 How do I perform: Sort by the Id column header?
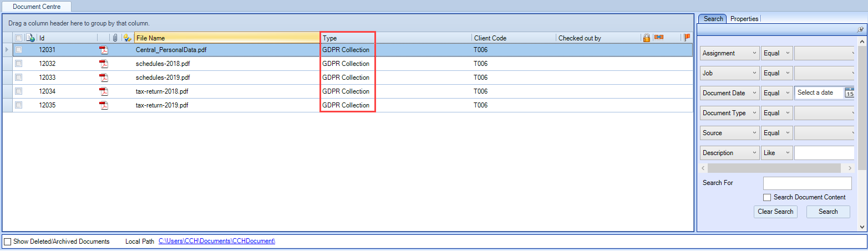[x=67, y=38]
